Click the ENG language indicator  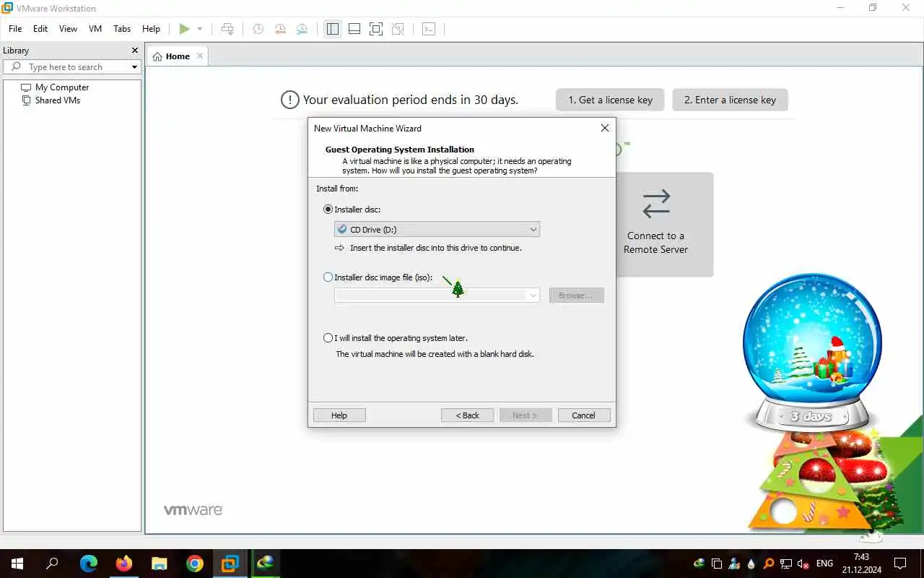pos(824,564)
